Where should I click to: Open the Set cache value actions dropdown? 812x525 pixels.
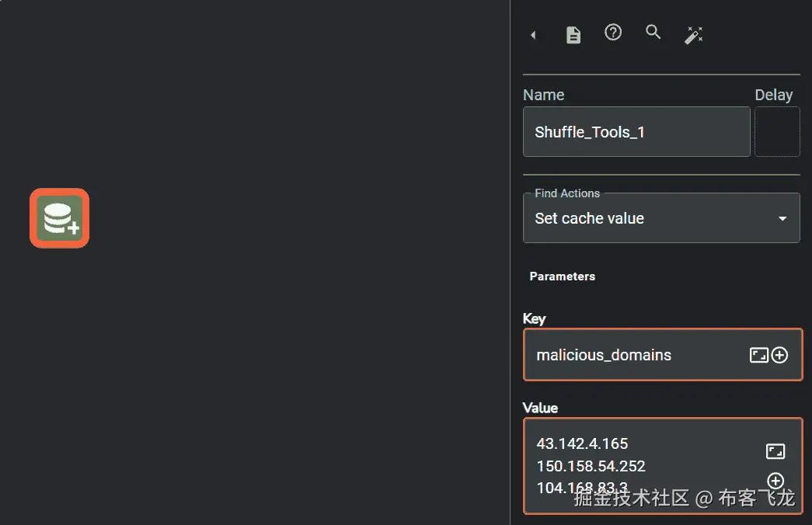click(661, 218)
